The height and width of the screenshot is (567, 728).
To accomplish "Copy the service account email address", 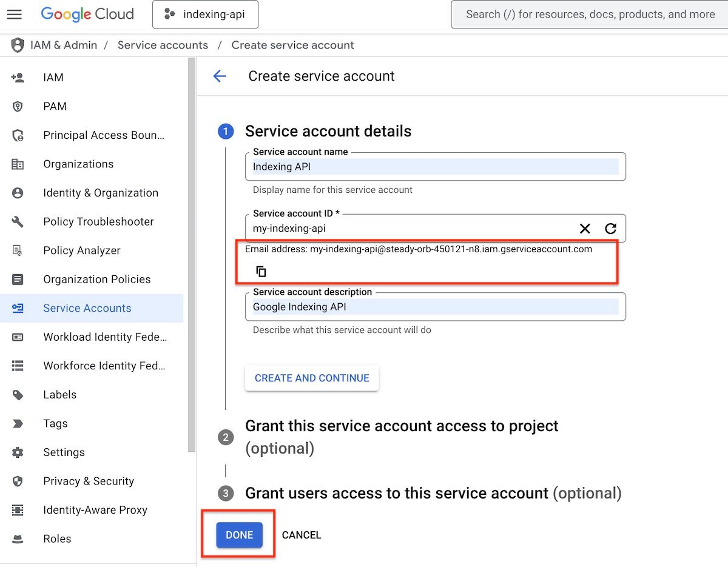I will coord(261,271).
